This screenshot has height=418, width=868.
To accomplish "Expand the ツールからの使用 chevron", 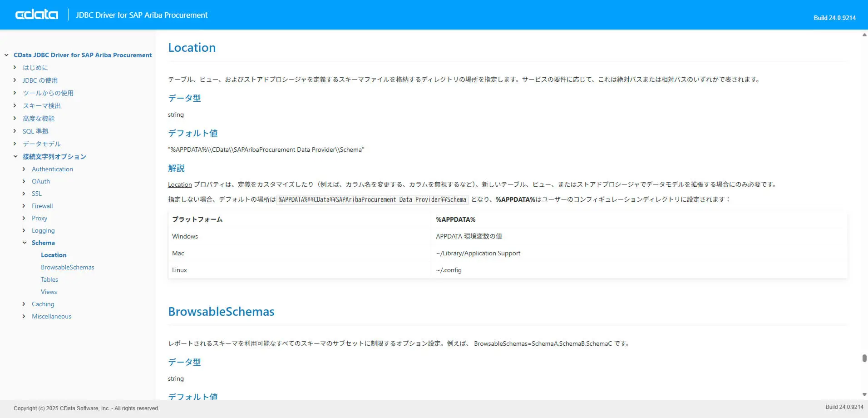I will [x=15, y=93].
